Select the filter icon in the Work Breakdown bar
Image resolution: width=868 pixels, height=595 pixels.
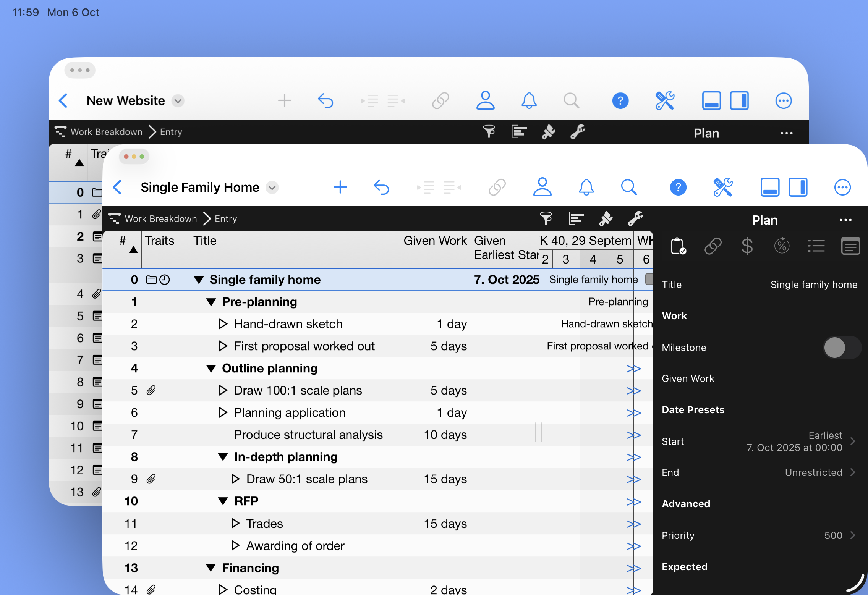coord(546,218)
